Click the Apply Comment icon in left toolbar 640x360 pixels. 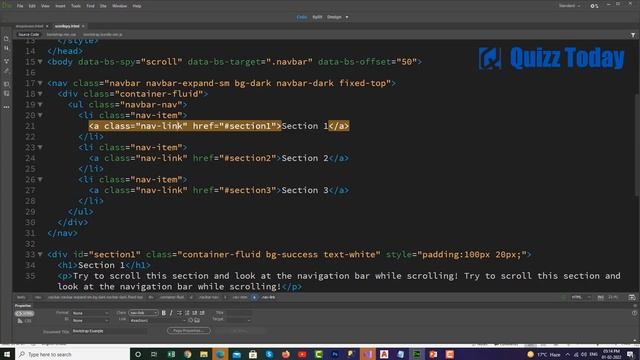click(6, 84)
